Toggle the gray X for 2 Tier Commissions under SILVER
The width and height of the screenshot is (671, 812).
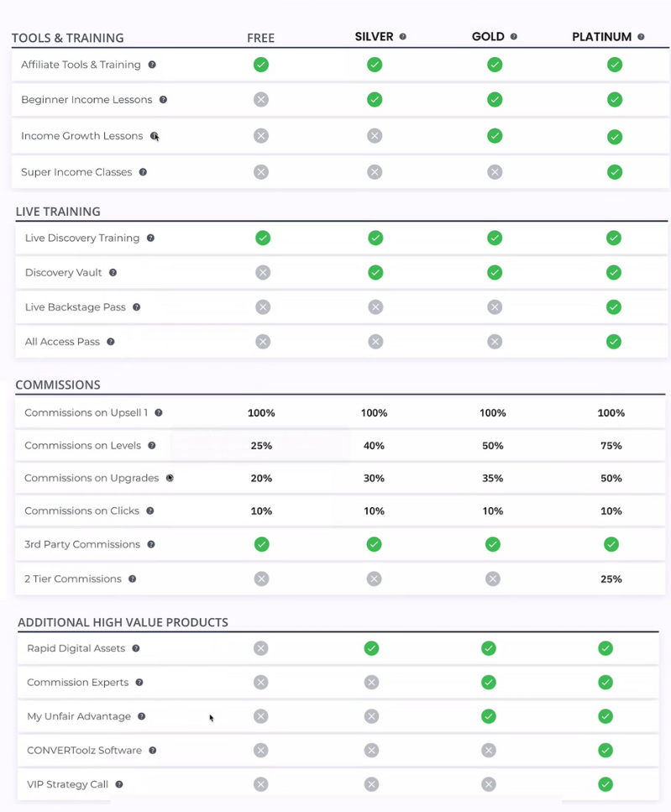[x=375, y=579]
